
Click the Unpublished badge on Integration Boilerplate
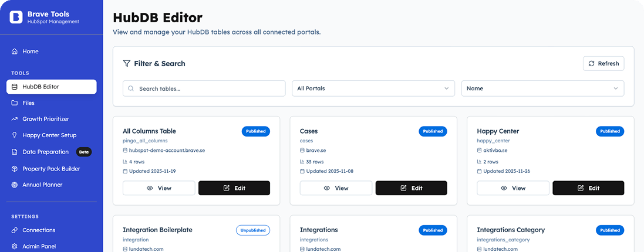pyautogui.click(x=253, y=230)
